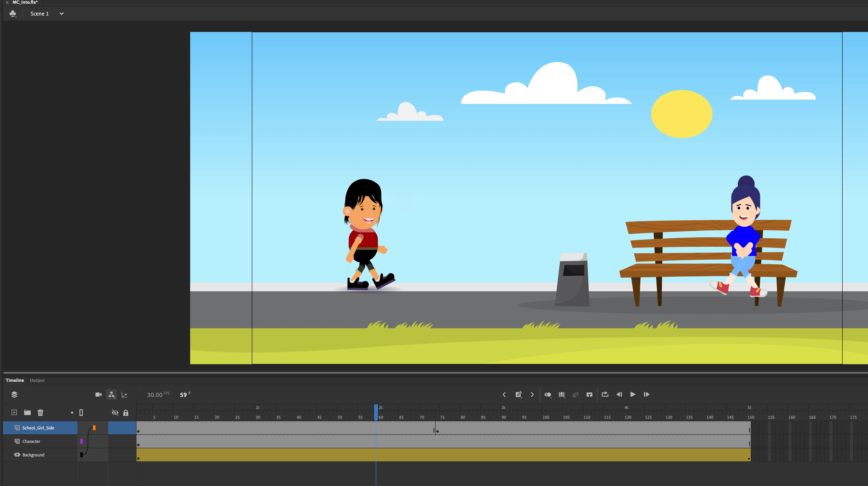Open the Scene 1 dropdown arrow

click(x=62, y=14)
